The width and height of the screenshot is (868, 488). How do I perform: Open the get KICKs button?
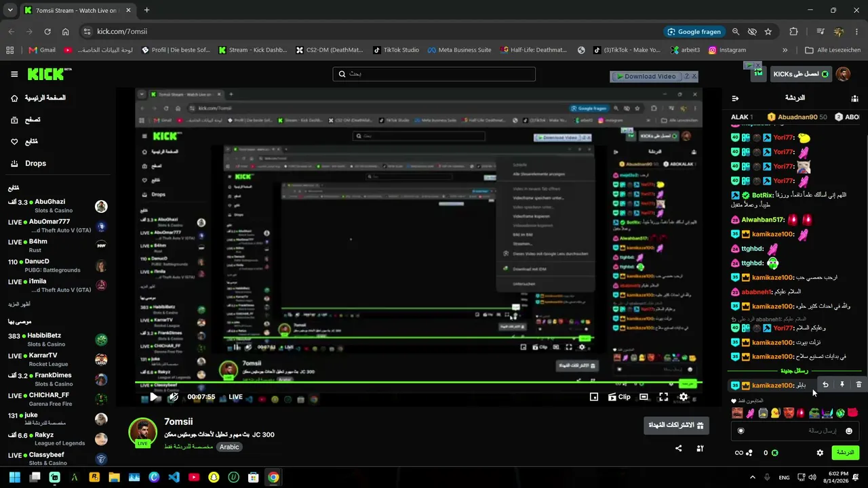(800, 74)
